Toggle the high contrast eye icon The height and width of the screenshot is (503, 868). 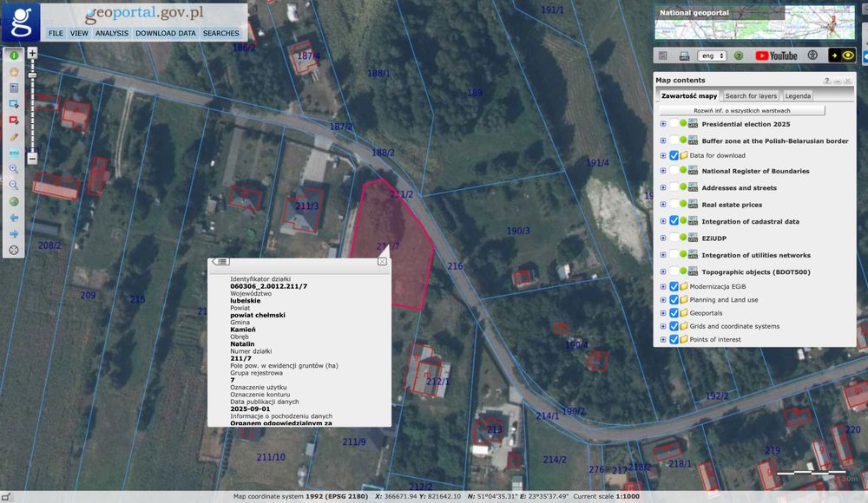coord(841,55)
